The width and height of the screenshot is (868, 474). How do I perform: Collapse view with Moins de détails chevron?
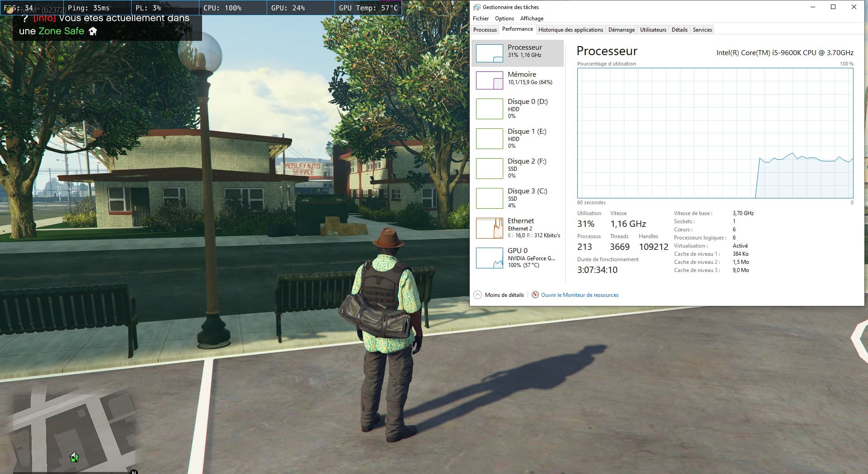pos(477,295)
